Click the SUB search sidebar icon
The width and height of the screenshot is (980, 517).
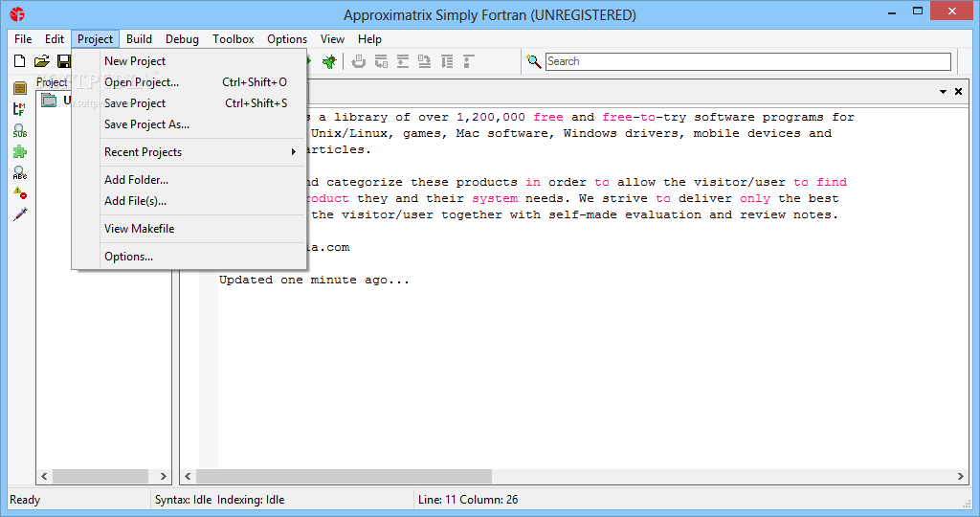click(20, 130)
